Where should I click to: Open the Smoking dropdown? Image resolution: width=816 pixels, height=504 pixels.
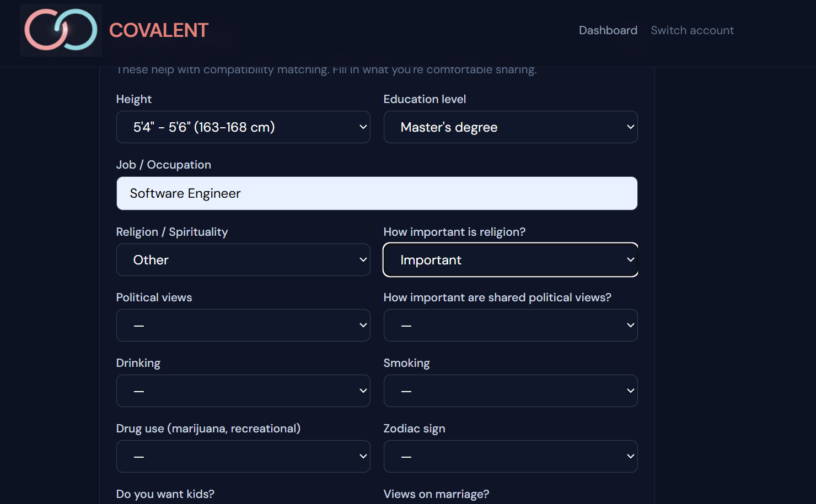(510, 391)
